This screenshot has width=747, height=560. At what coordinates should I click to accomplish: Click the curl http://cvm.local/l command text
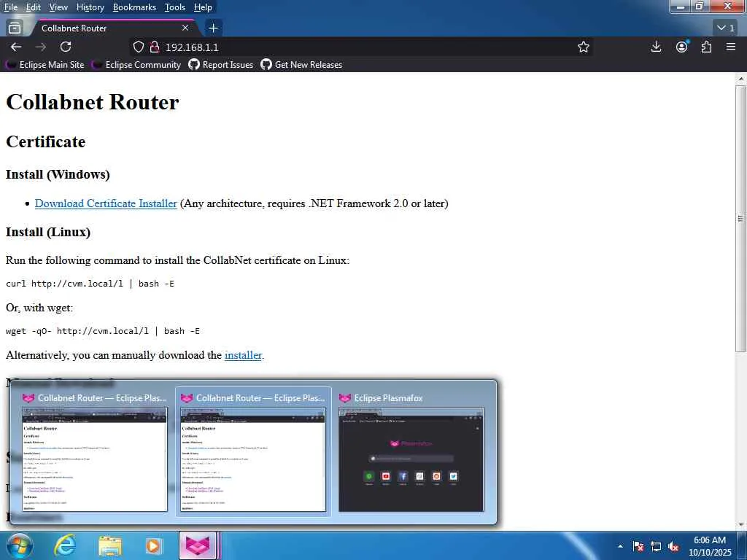90,284
